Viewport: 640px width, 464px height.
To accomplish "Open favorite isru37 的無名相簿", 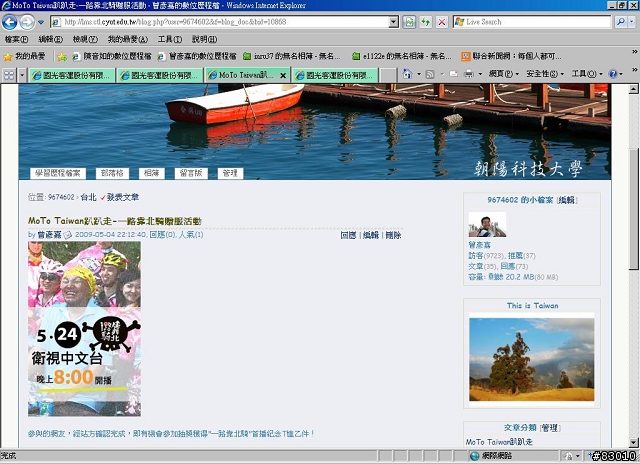I will click(291, 56).
